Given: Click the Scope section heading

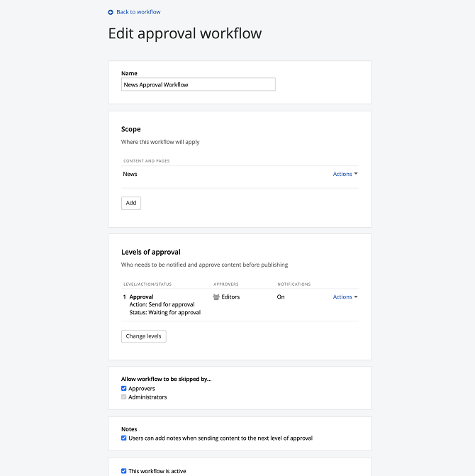Looking at the screenshot, I should pyautogui.click(x=131, y=129).
